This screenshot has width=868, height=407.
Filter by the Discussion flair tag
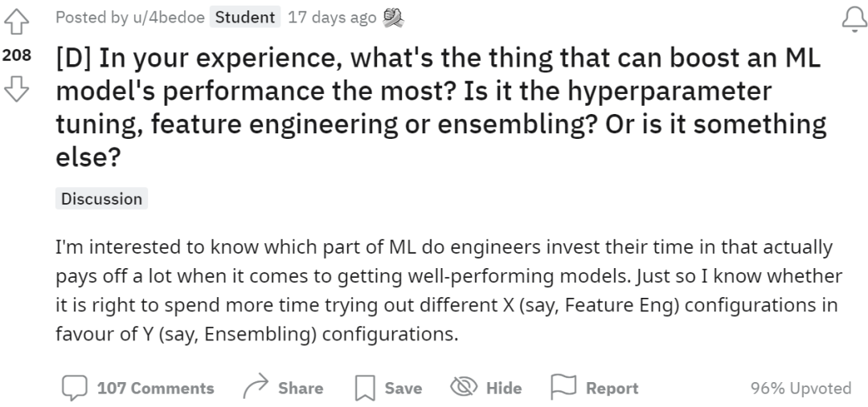(x=101, y=199)
